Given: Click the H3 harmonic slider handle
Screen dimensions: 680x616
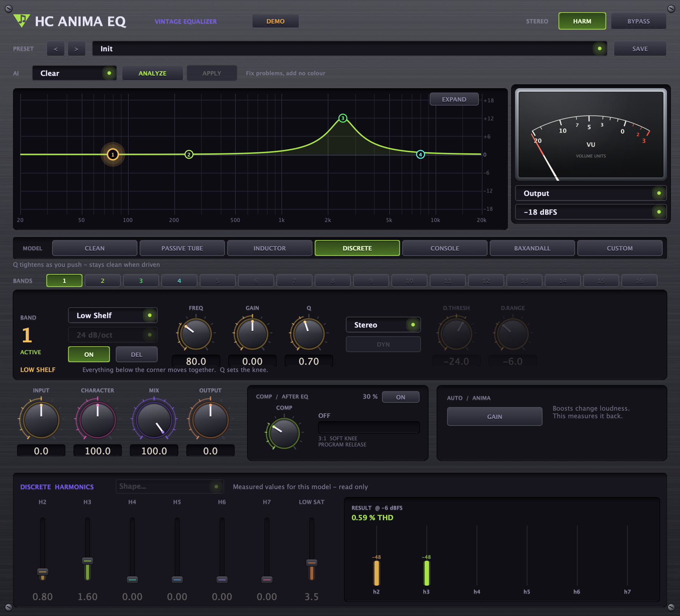Looking at the screenshot, I should [x=88, y=561].
